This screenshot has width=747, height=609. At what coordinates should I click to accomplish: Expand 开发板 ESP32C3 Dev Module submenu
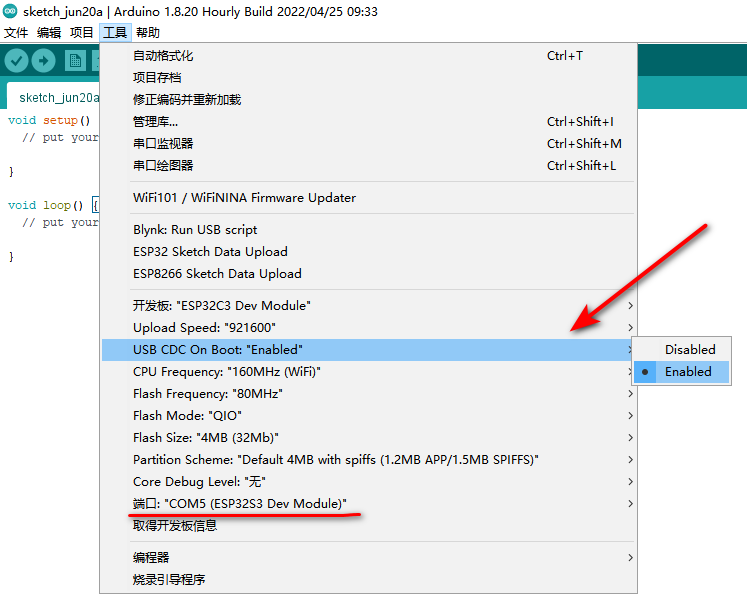point(369,305)
